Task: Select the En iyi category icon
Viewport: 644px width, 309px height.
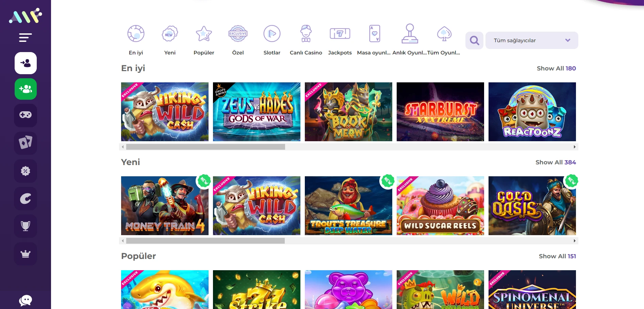Action: point(136,33)
